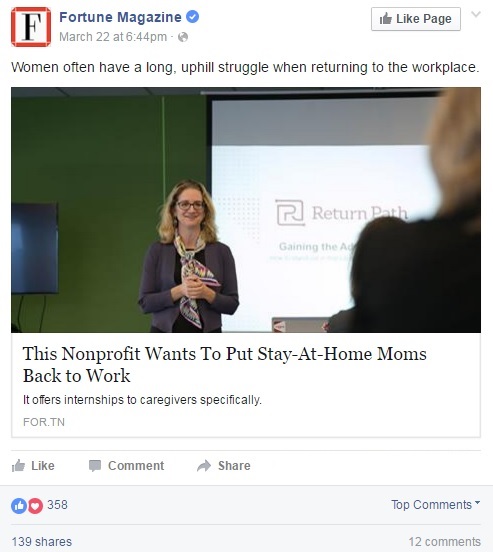Open post options chevron at top right
Viewport: 493px width, 552px height.
[476, 14]
